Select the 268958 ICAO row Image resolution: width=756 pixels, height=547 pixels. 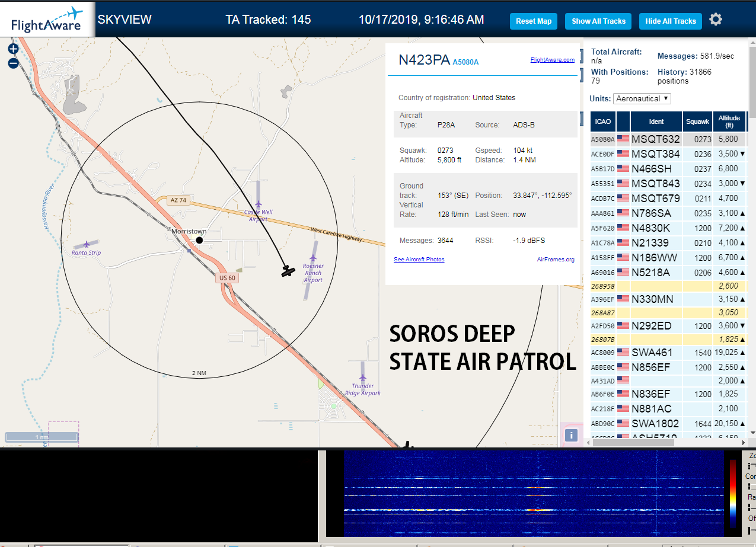[668, 286]
